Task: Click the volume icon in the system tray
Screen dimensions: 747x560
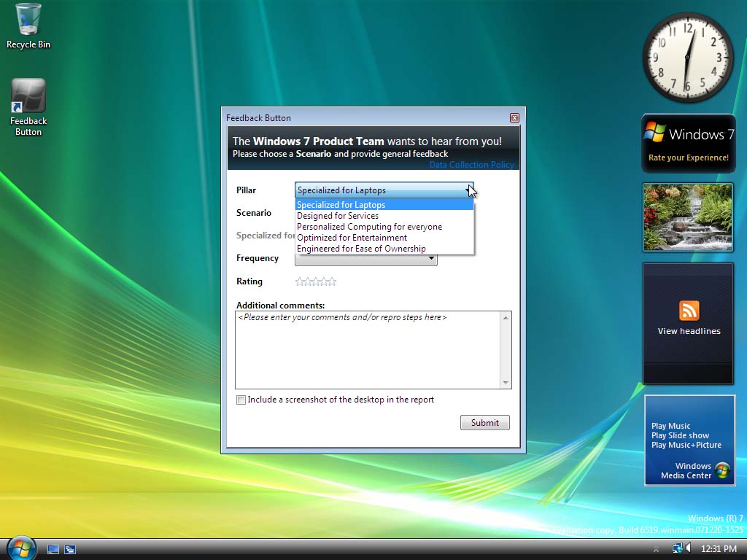Action: pyautogui.click(x=689, y=548)
